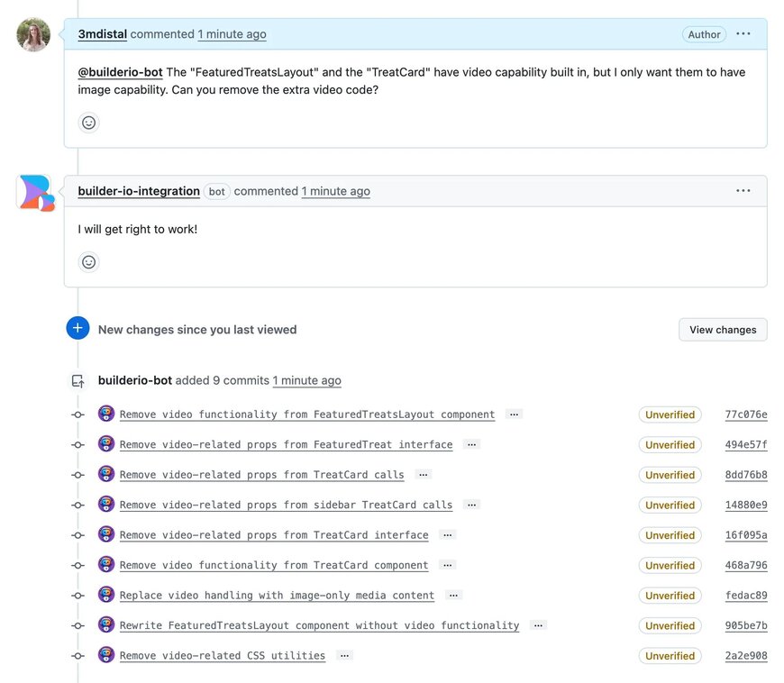Click the builderio-bot avatar on the first commit

(x=106, y=414)
